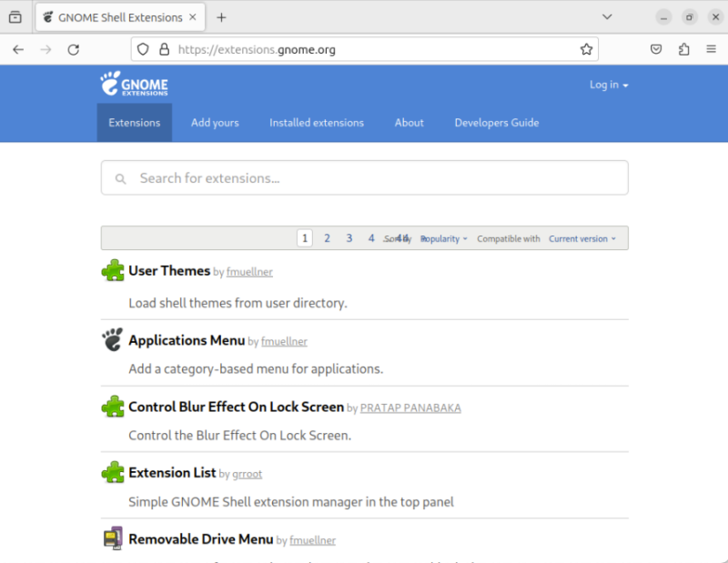This screenshot has width=728, height=563.
Task: Click the search magnifier icon
Action: (120, 178)
